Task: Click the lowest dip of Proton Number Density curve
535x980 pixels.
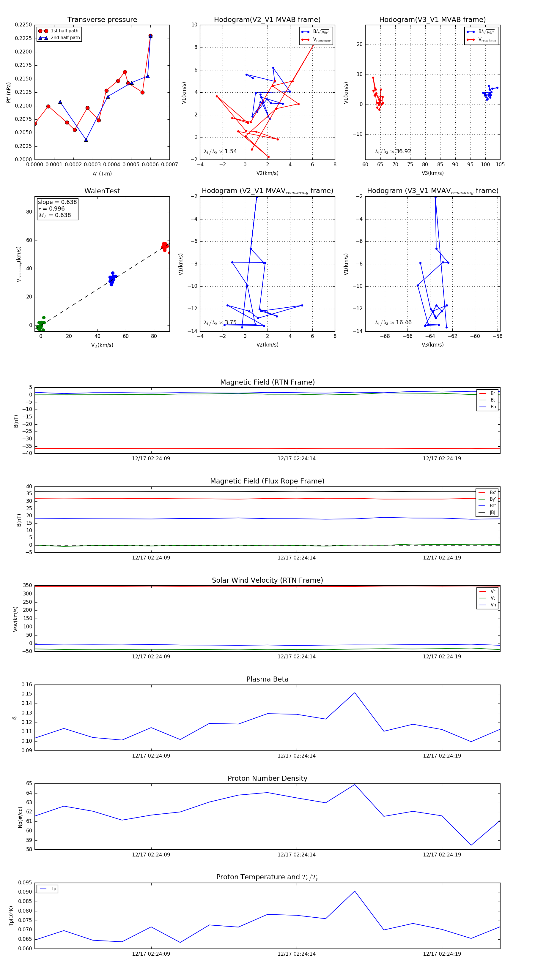Action: pos(471,845)
